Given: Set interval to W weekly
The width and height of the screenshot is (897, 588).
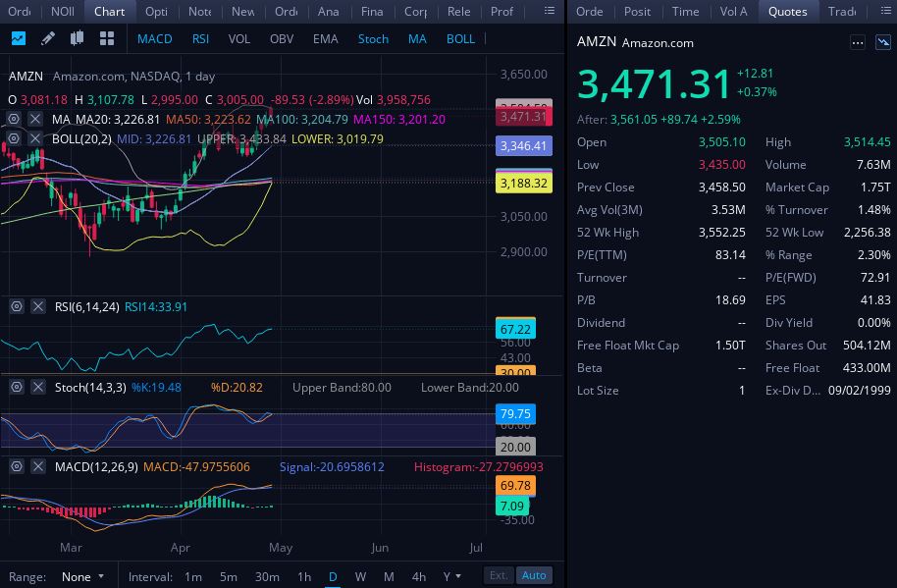Looking at the screenshot, I should click(360, 576).
